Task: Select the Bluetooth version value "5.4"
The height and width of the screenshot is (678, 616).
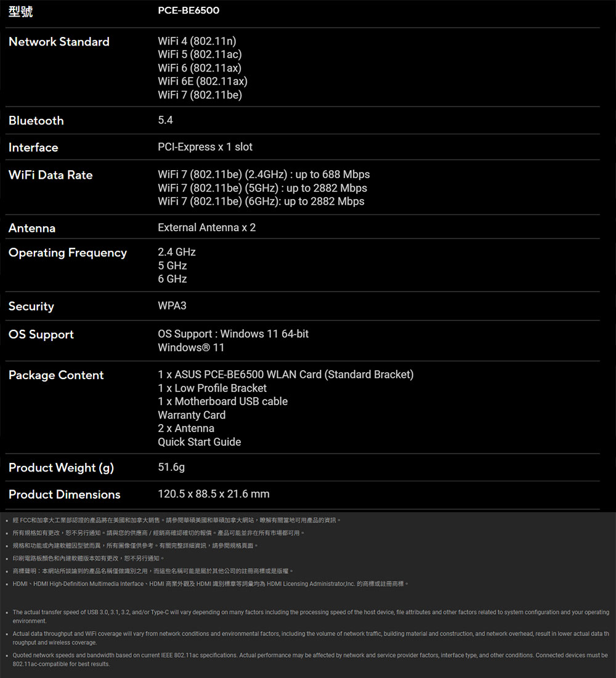Action: point(165,120)
